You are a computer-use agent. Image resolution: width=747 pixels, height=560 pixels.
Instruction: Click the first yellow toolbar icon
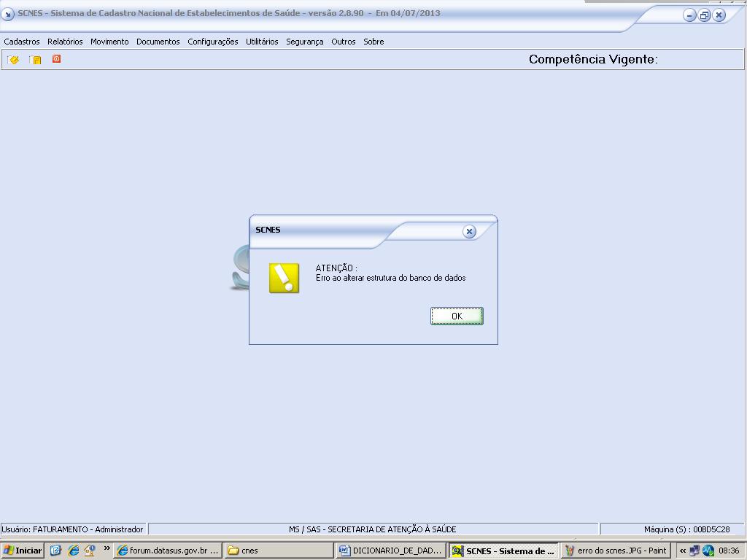pos(14,60)
